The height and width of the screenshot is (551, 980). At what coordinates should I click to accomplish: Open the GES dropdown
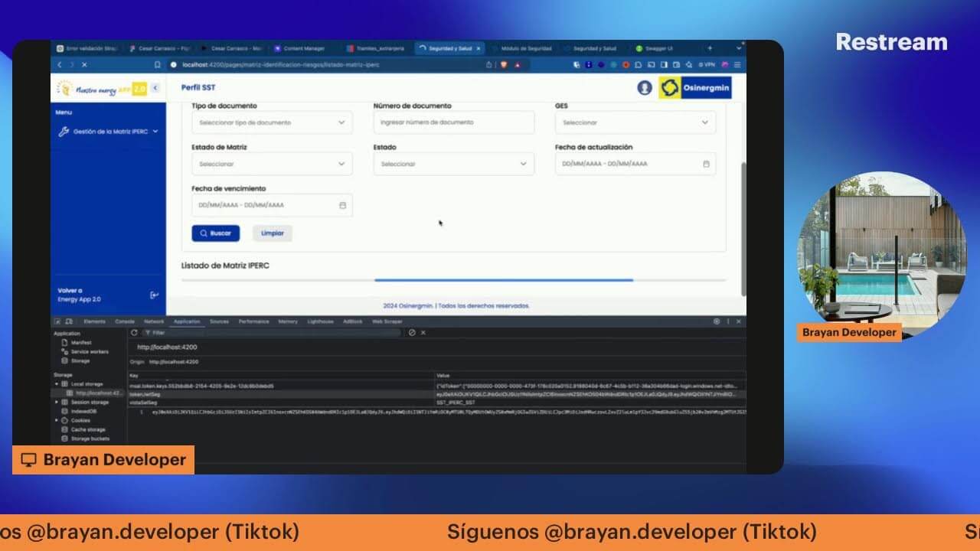click(x=635, y=122)
